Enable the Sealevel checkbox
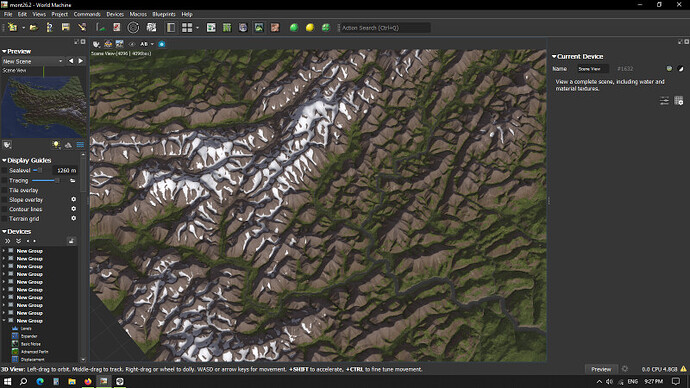The height and width of the screenshot is (388, 690). (x=4, y=170)
